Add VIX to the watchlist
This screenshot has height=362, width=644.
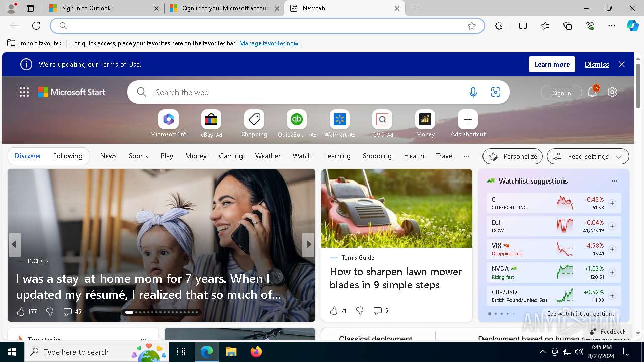click(x=612, y=249)
